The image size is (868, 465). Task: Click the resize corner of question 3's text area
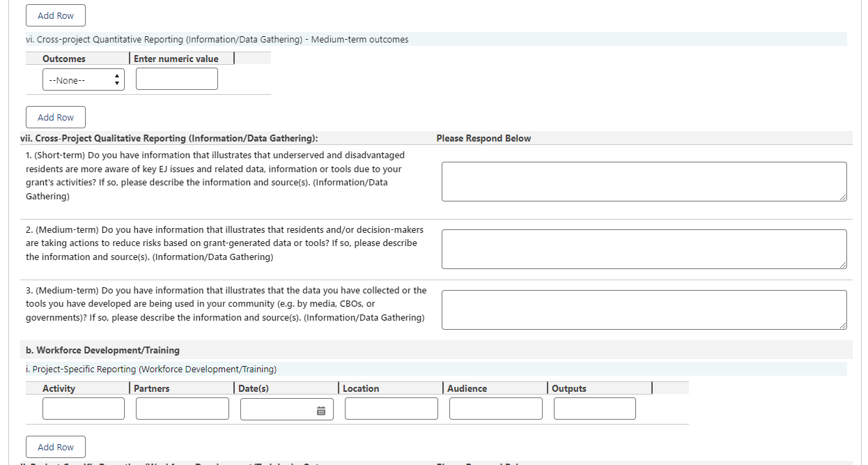(843, 326)
